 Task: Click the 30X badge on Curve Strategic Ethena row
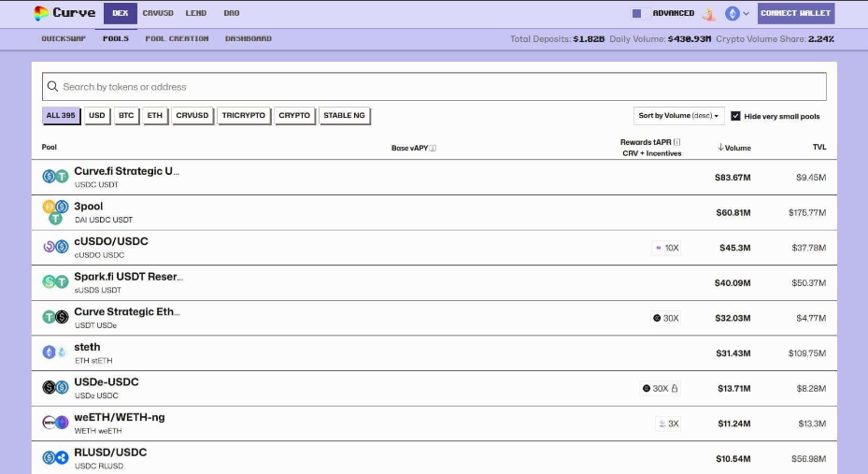pyautogui.click(x=666, y=318)
